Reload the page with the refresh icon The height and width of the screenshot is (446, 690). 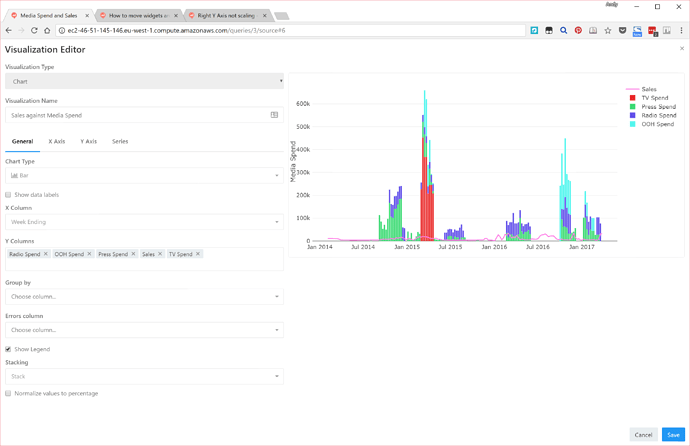(x=34, y=30)
